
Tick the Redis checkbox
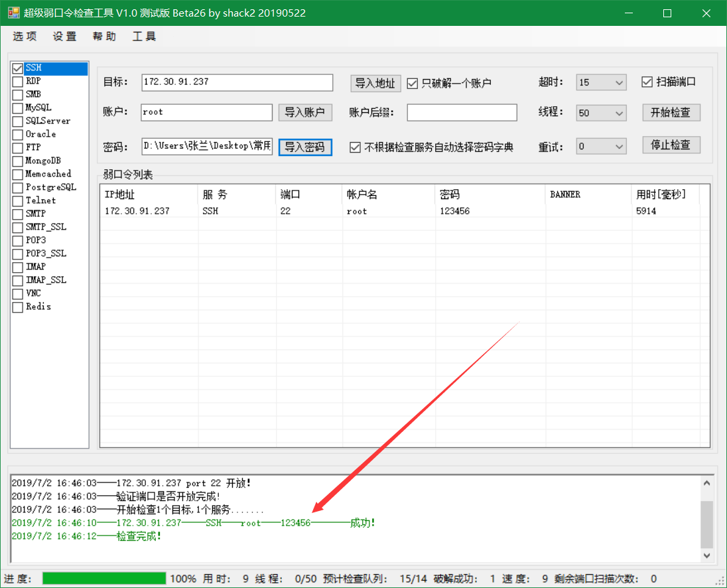(x=18, y=307)
